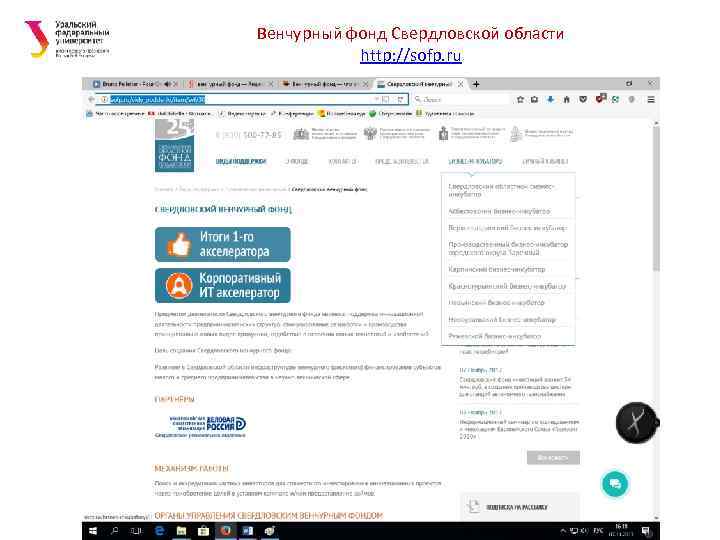
Task: Launch Microsoft Edge from the taskbar
Action: tap(159, 531)
